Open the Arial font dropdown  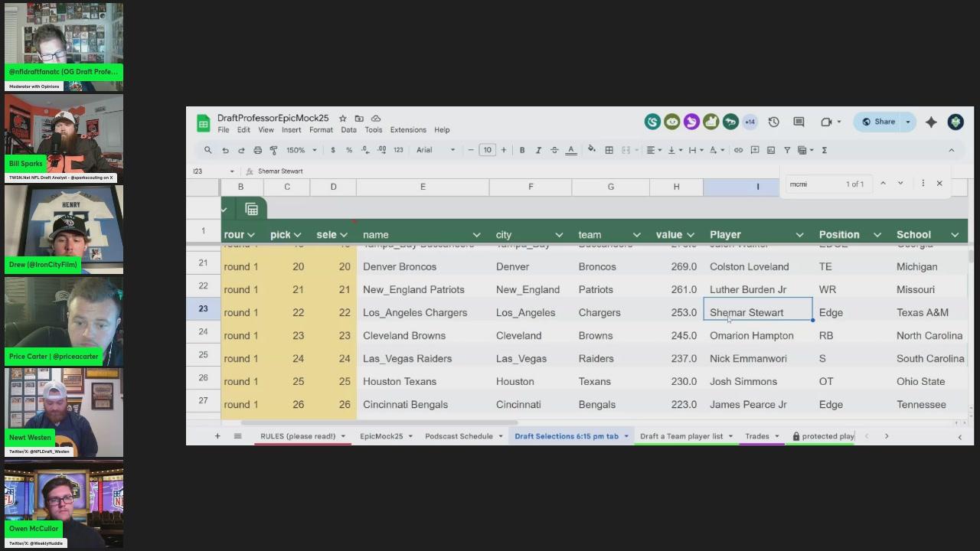coord(436,150)
